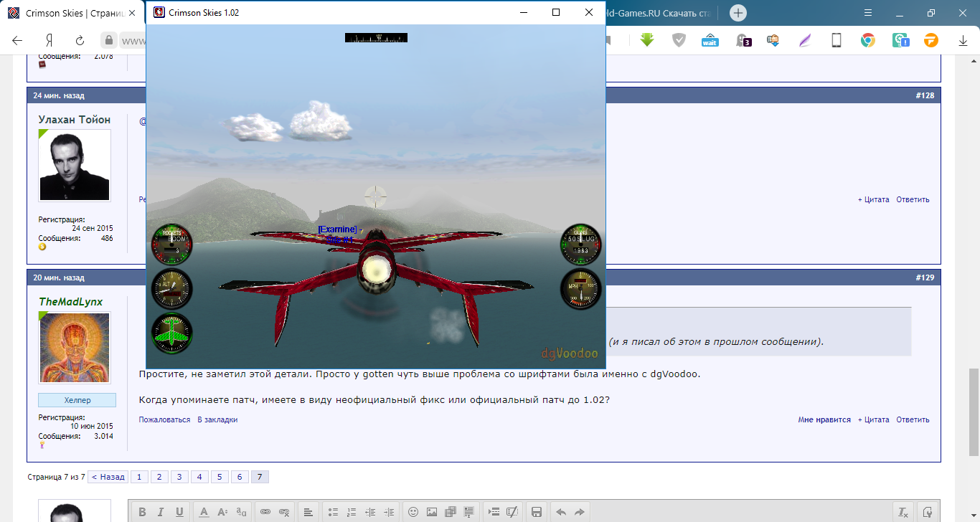The image size is (980, 522).
Task: Go to page 1 of the thread
Action: click(139, 477)
